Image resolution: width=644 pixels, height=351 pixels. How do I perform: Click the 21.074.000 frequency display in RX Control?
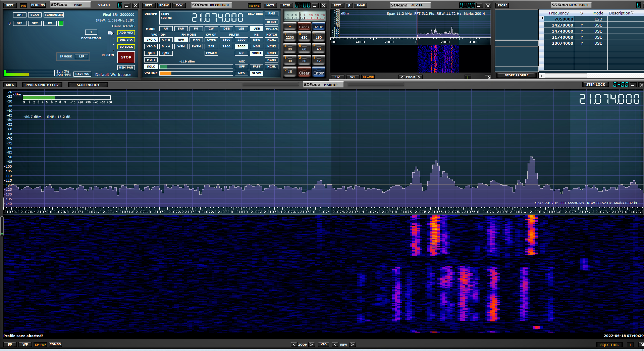pos(217,17)
